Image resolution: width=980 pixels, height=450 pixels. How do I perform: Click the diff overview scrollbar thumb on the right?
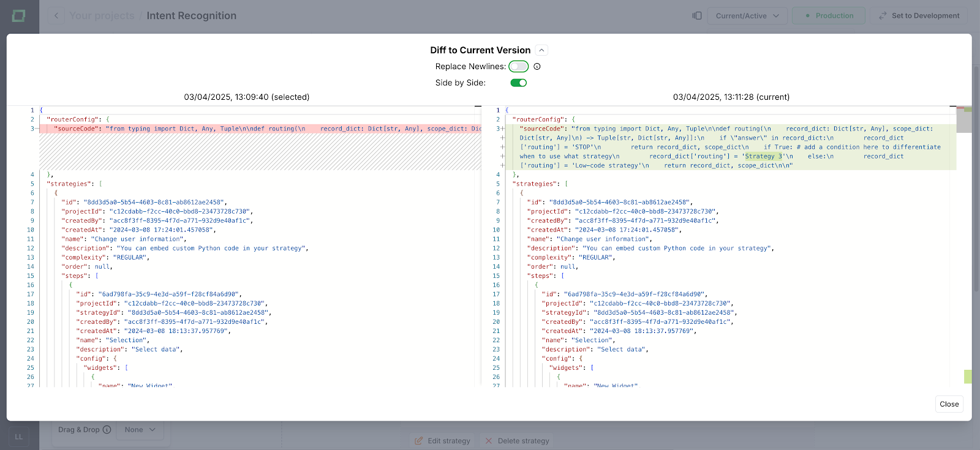[x=964, y=119]
